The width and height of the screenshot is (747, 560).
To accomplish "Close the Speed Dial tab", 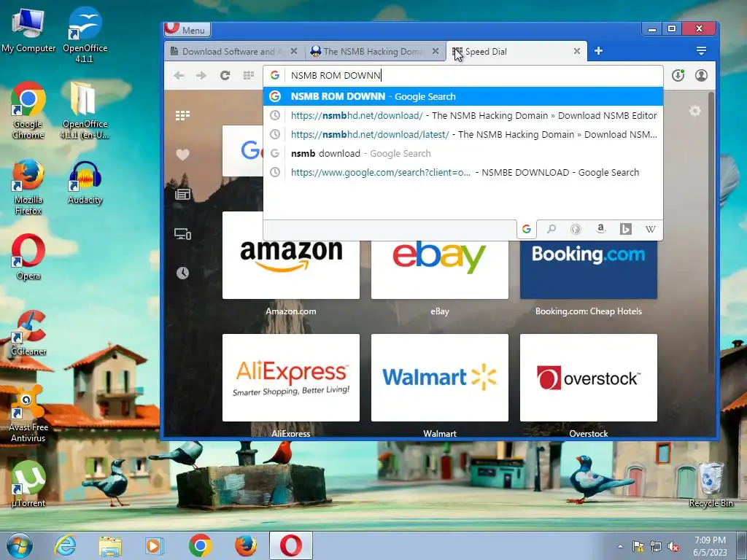I will point(577,51).
